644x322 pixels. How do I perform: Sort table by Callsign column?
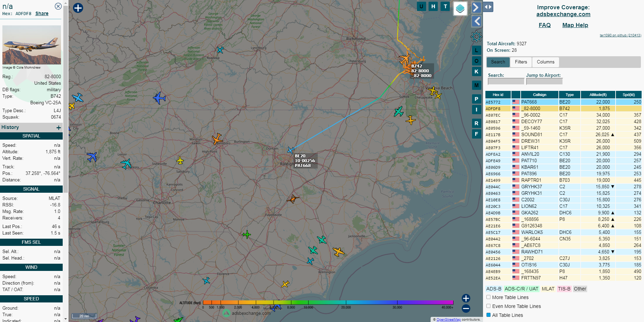540,95
